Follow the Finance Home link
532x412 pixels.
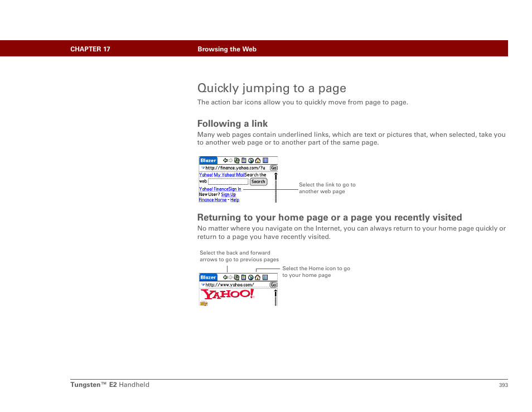pyautogui.click(x=212, y=200)
